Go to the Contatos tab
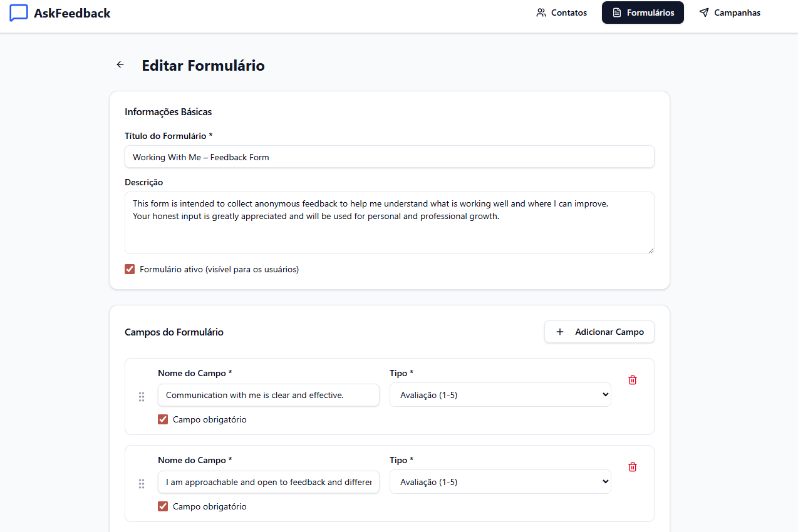 coord(562,13)
